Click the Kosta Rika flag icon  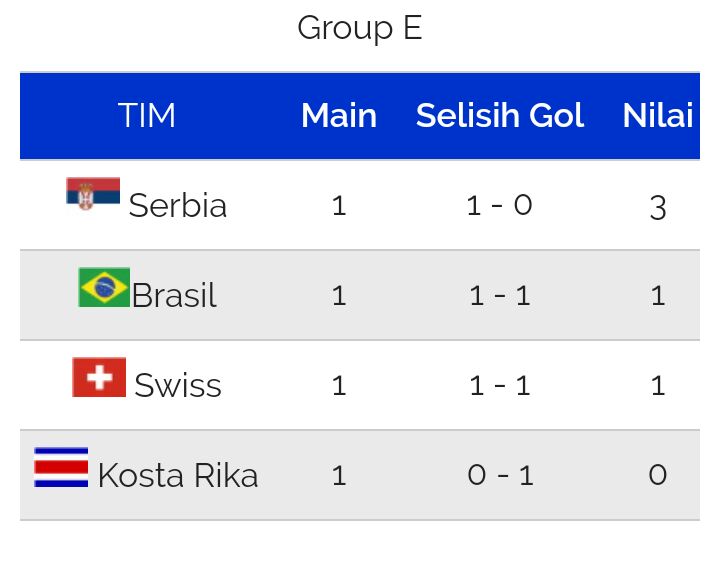(x=61, y=467)
